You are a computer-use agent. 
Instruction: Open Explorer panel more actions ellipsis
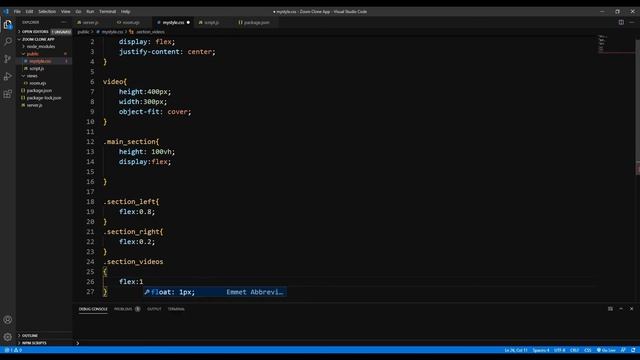pyautogui.click(x=64, y=22)
